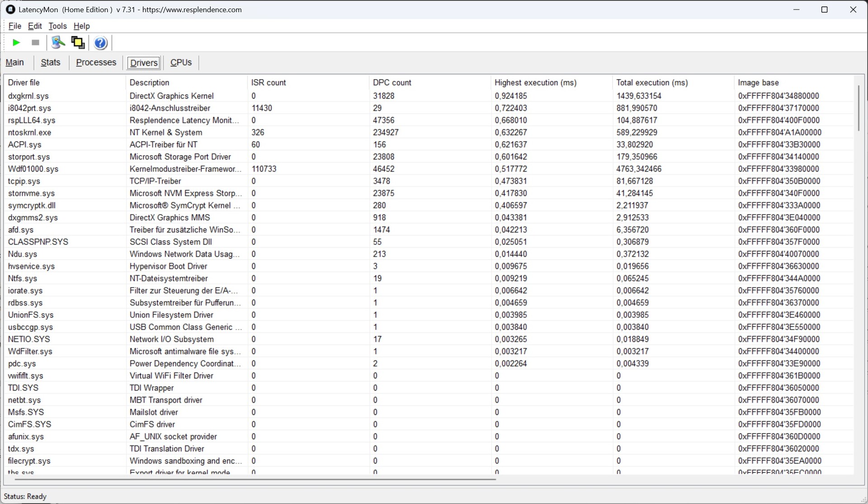Open the Help menu

point(81,26)
